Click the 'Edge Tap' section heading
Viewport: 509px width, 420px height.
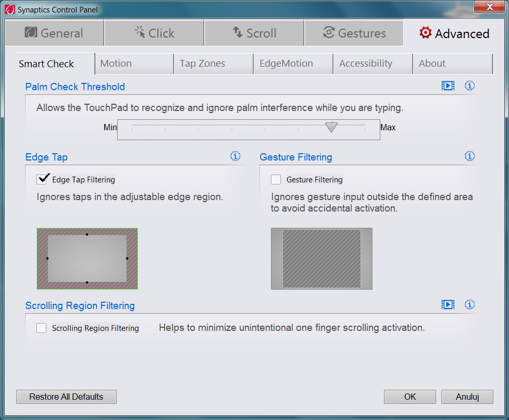point(46,157)
